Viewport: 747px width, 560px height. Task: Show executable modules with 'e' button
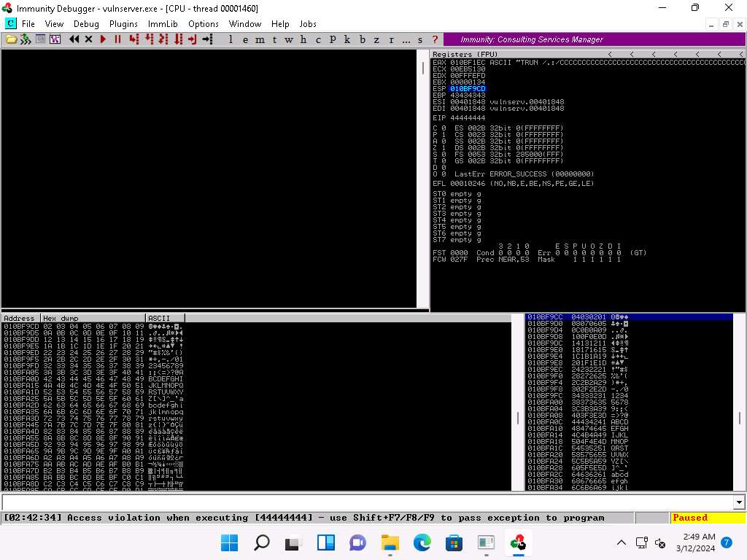click(x=245, y=39)
